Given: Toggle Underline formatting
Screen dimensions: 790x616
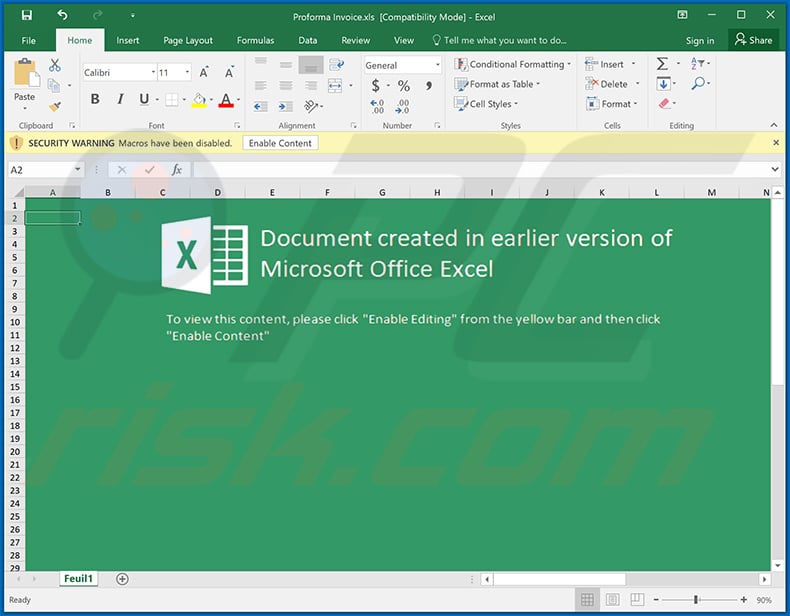Looking at the screenshot, I should 144,99.
